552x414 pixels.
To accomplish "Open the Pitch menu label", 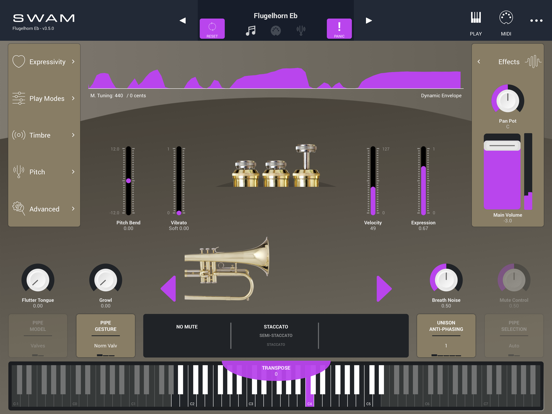I will click(x=37, y=172).
